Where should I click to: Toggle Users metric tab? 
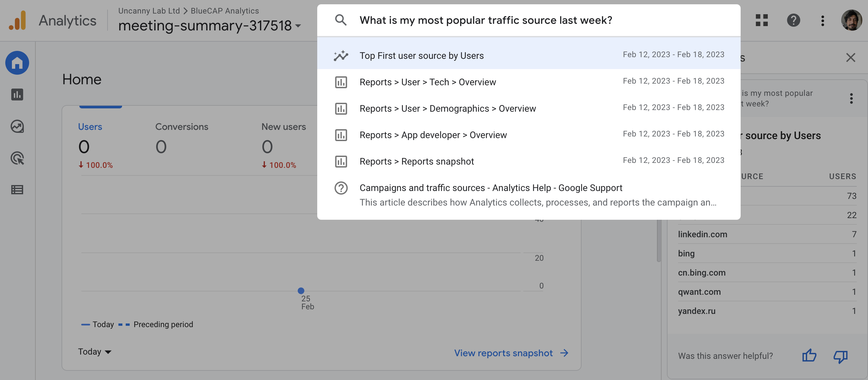(90, 127)
